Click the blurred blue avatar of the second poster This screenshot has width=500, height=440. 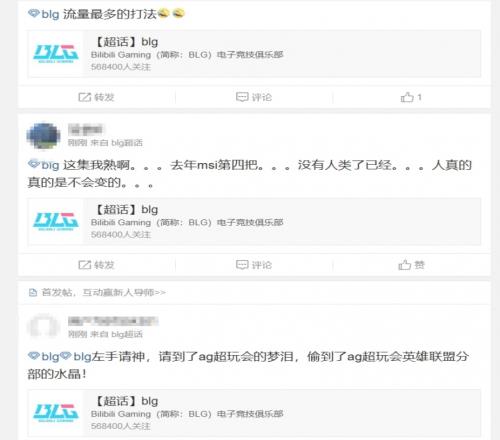coord(43,136)
